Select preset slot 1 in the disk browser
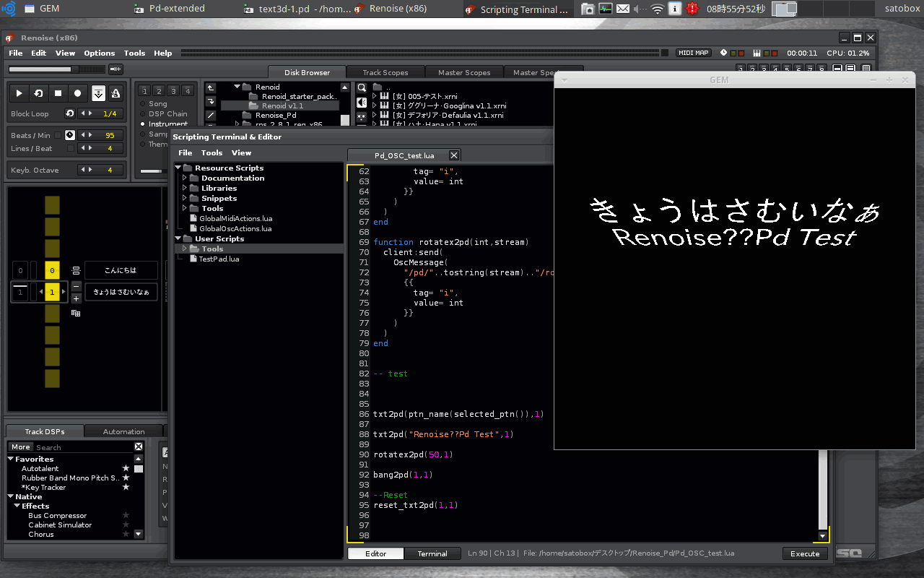 coord(144,90)
